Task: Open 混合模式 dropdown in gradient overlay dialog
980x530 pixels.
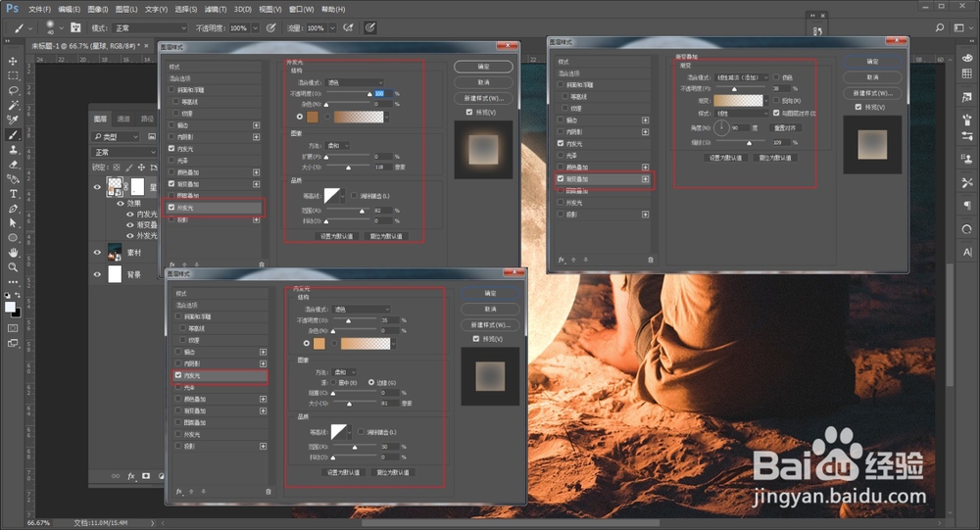Action: [x=742, y=77]
